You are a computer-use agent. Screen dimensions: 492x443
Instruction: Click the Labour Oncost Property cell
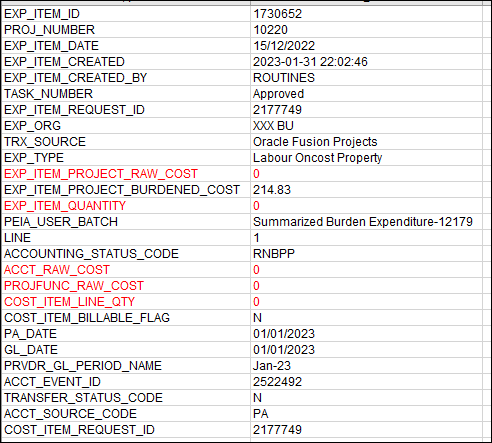pos(366,158)
